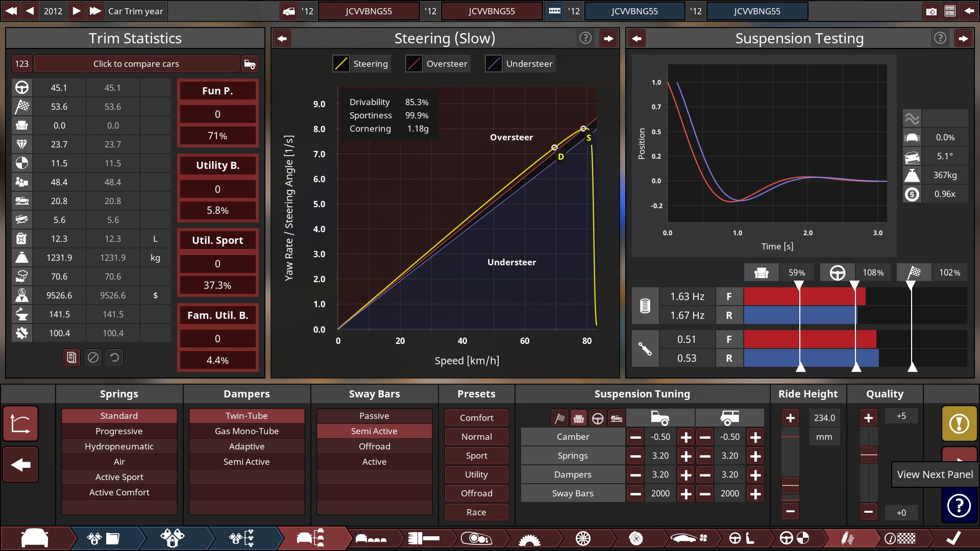This screenshot has height=551, width=980.
Task: Click the ride height slider handle
Action: pos(790,485)
